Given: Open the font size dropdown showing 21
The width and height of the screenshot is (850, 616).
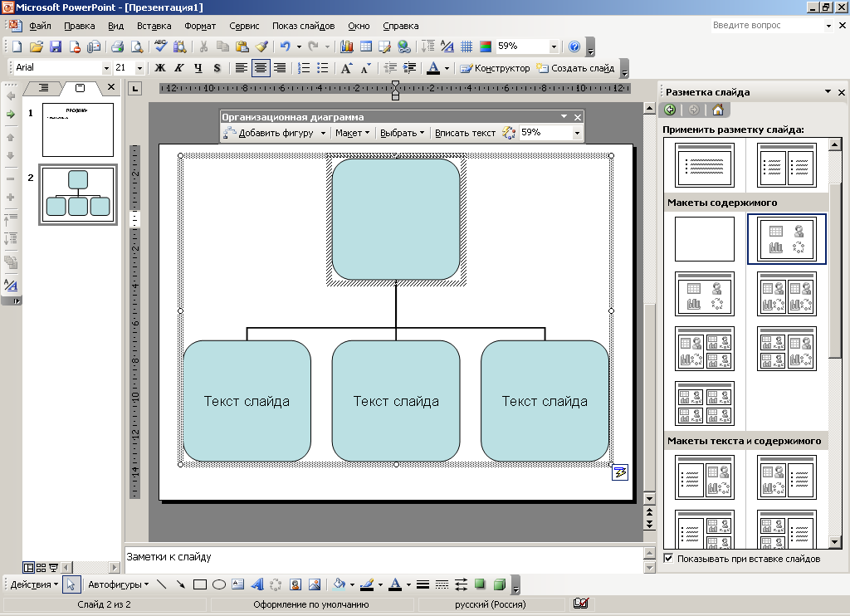Looking at the screenshot, I should point(139,68).
